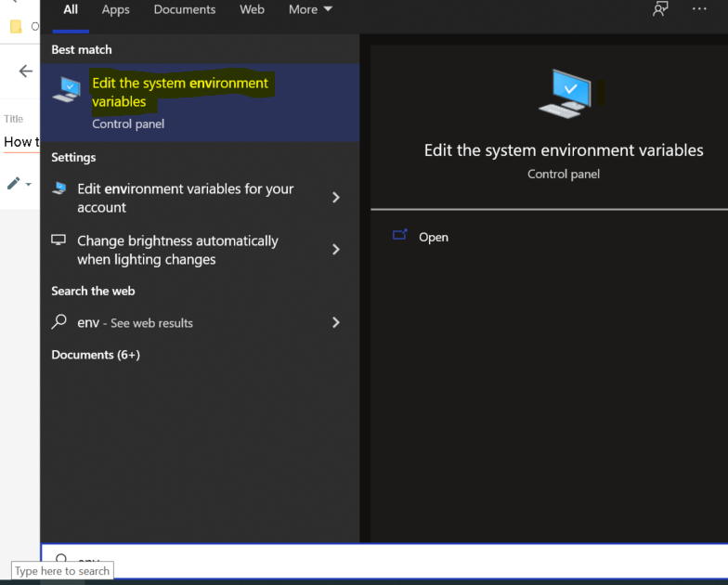Click the preview title Edit the system environment variables

point(563,150)
